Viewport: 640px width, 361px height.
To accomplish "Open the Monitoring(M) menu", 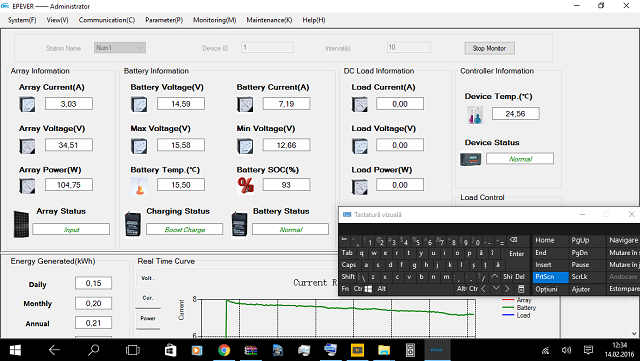I will [x=214, y=20].
